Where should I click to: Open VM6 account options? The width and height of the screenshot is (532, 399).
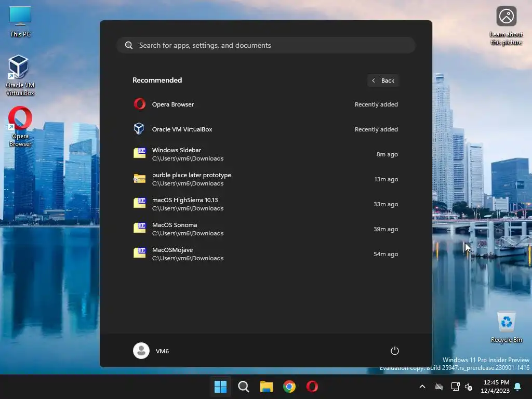pyautogui.click(x=151, y=351)
